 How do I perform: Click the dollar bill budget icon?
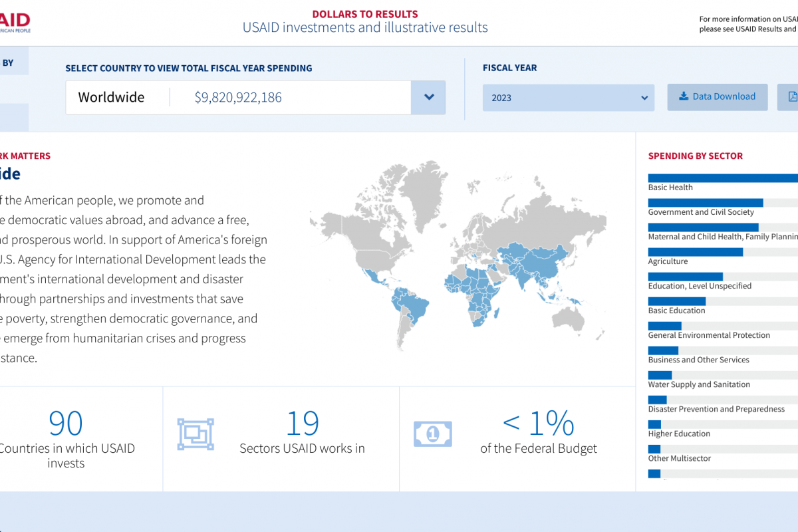coord(432,434)
